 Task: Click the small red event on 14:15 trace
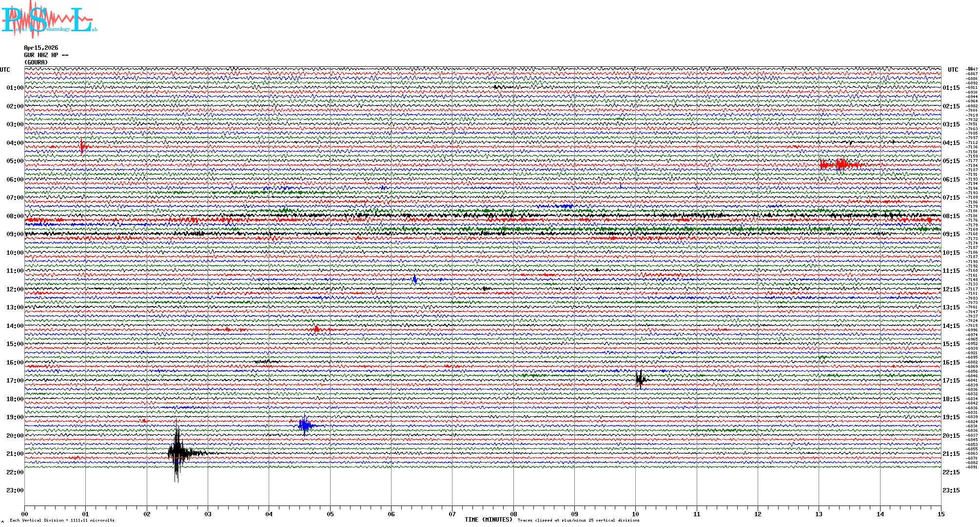(316, 329)
